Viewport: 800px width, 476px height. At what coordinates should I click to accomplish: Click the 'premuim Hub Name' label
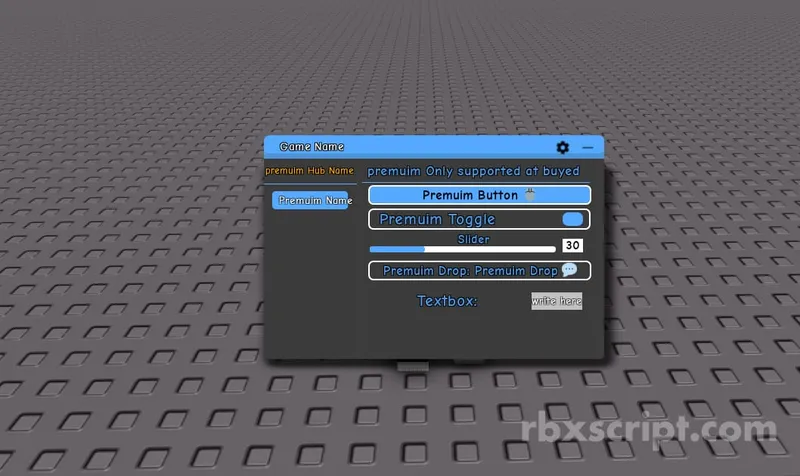point(309,170)
